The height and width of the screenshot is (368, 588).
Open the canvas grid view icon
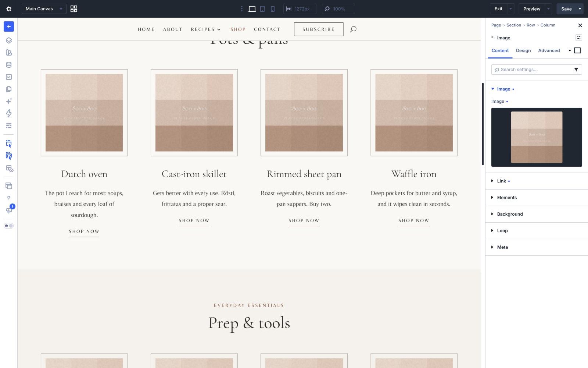click(74, 9)
